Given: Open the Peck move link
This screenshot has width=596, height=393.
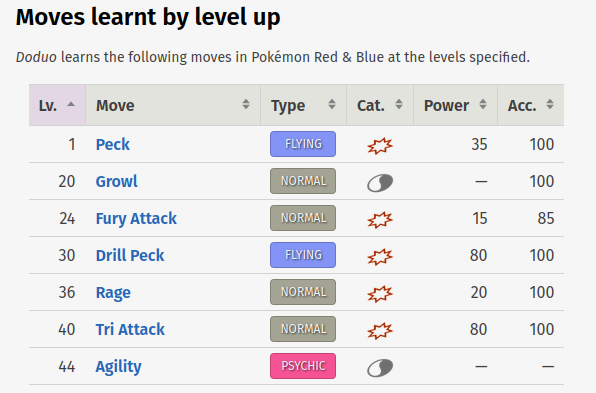Looking at the screenshot, I should (x=113, y=144).
